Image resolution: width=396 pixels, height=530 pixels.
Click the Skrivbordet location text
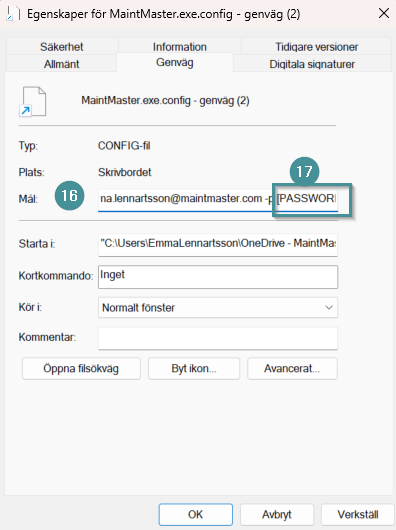pos(125,172)
